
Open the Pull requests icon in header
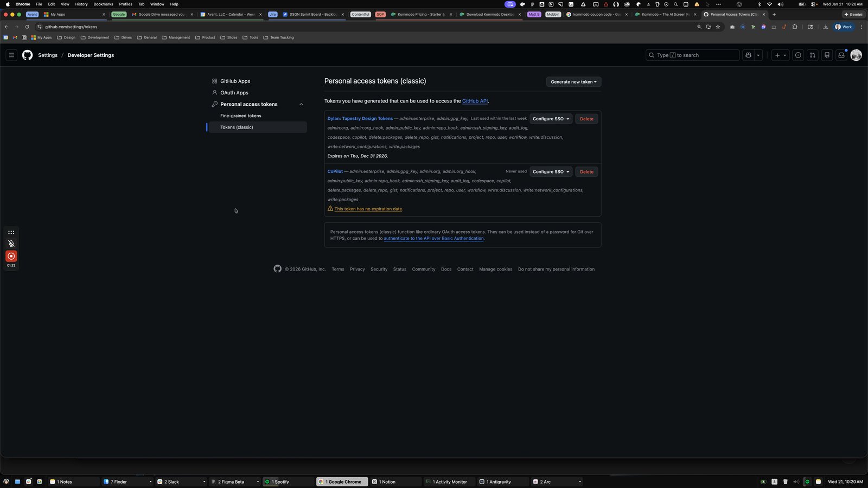point(812,55)
